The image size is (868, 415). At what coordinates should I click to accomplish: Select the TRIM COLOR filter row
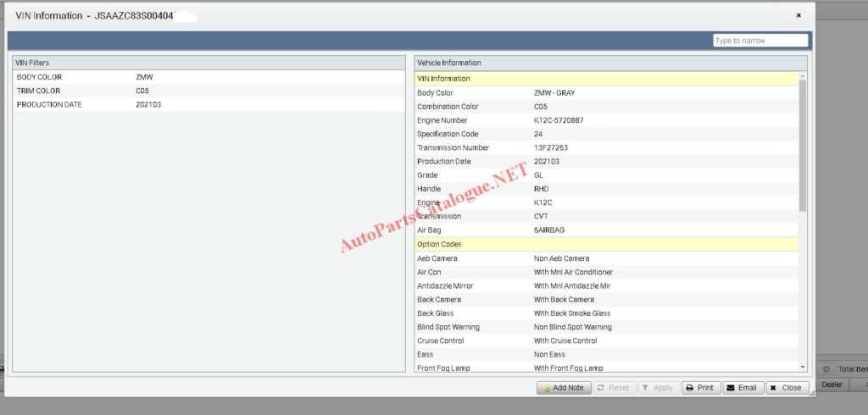(209, 91)
